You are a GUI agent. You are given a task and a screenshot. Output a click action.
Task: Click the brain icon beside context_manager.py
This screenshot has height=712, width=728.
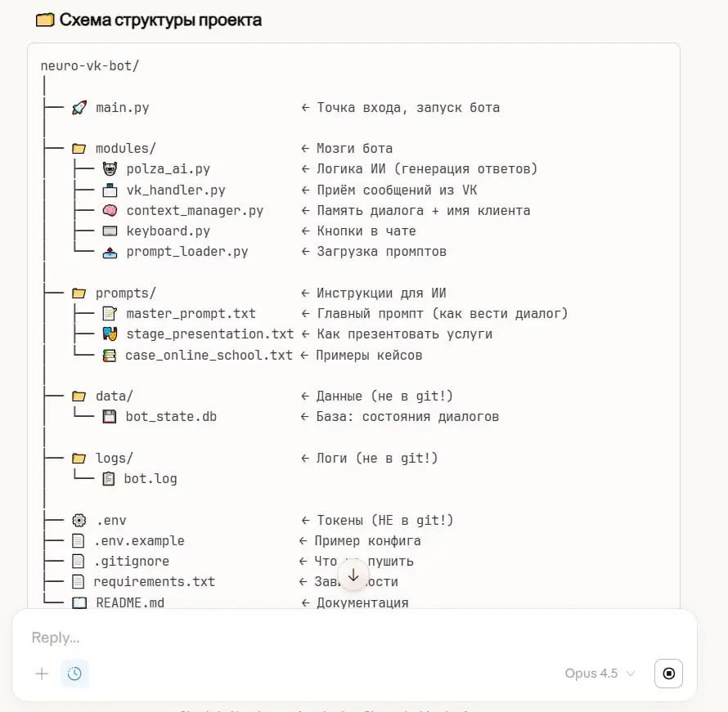coord(110,211)
